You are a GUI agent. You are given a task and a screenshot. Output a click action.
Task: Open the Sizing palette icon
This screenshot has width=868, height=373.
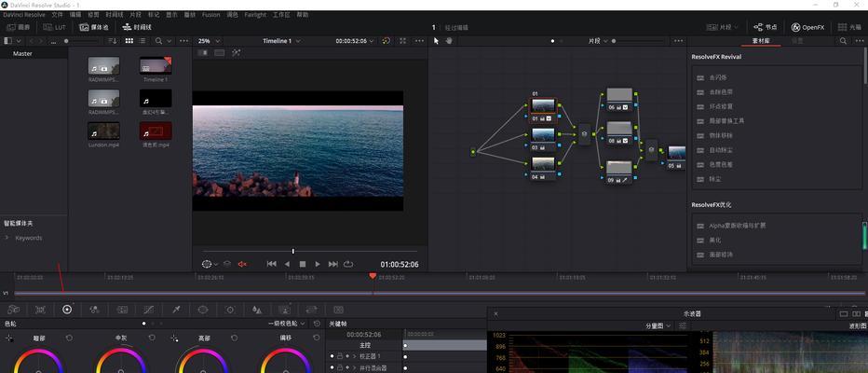click(x=311, y=310)
